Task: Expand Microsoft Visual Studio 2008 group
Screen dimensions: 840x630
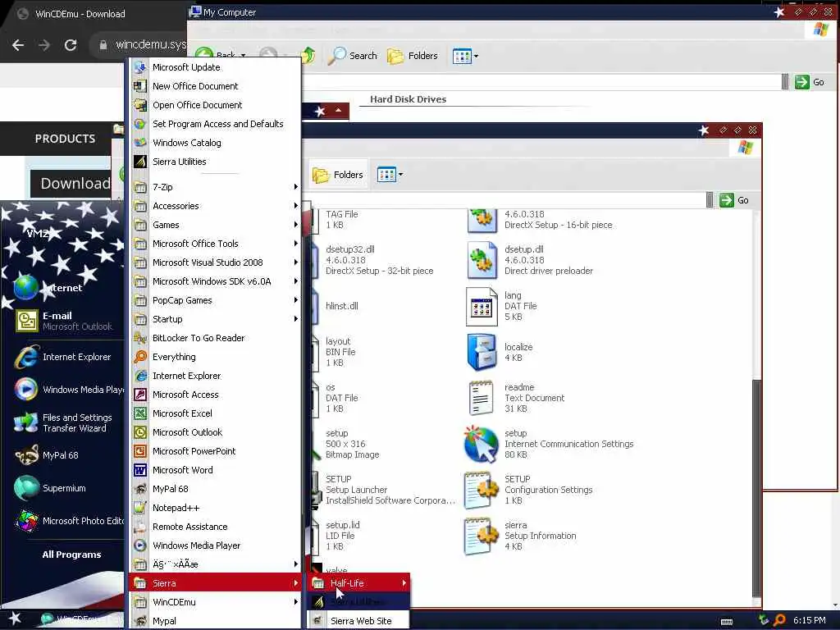Action: tap(216, 262)
